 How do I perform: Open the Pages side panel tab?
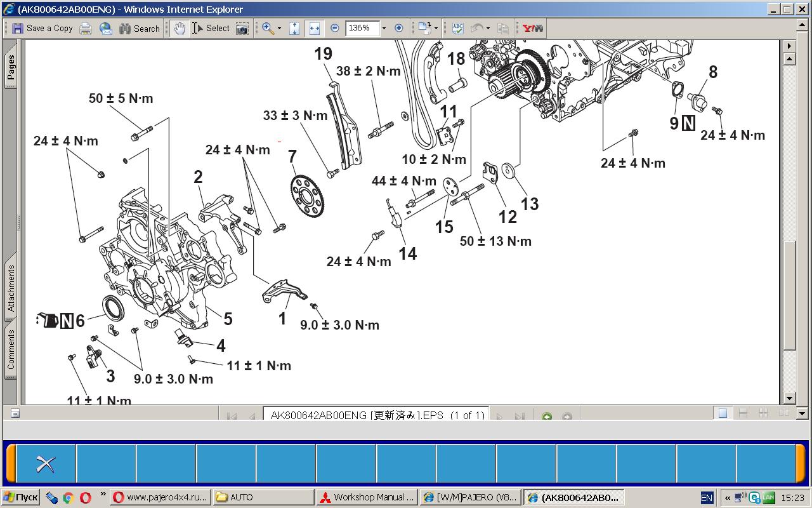coord(11,67)
